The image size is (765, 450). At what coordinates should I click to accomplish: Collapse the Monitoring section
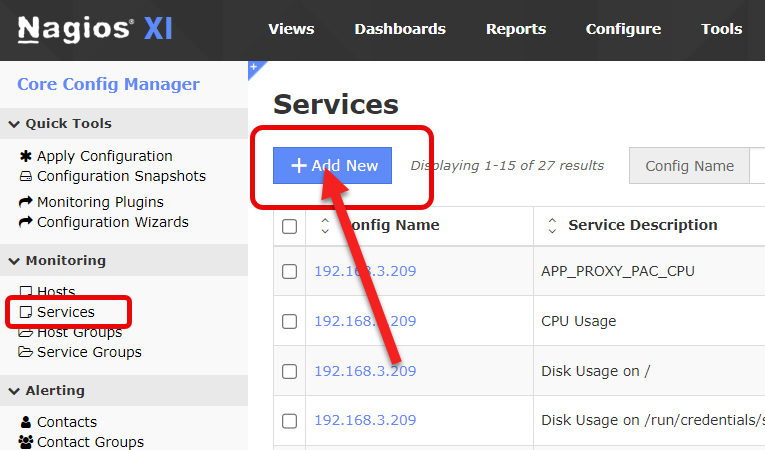tap(14, 261)
